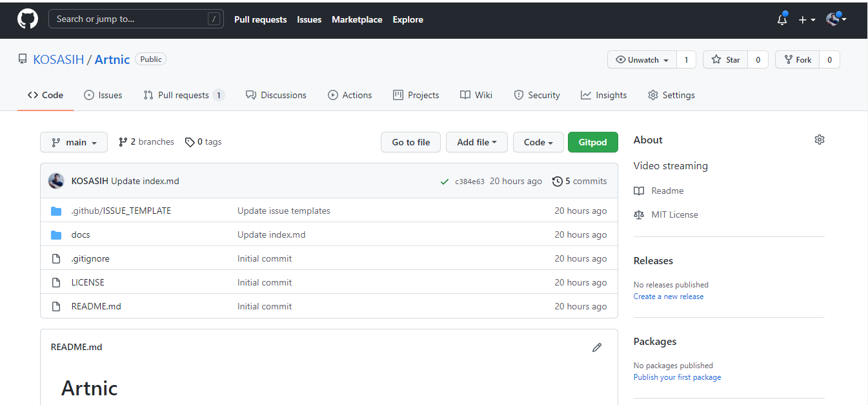Screen dimensions: 868x405
Task: Open the committer avatar thumbnail
Action: [56, 181]
